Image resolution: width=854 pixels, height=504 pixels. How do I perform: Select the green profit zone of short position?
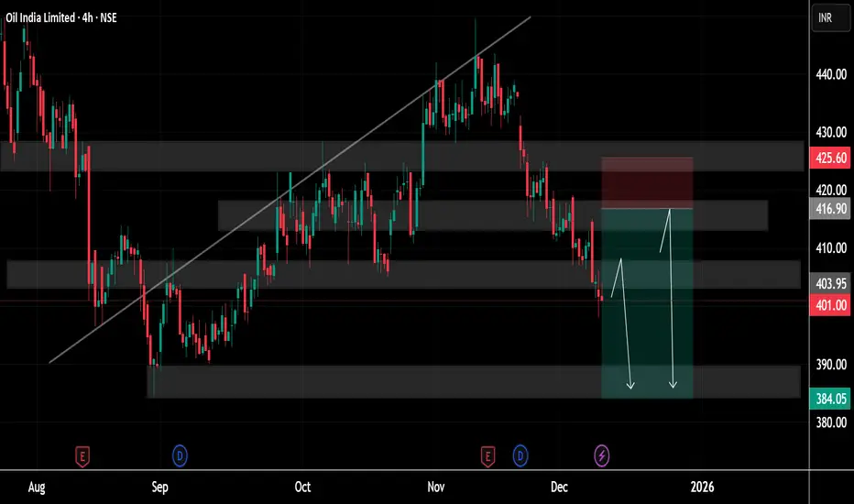tap(647, 303)
